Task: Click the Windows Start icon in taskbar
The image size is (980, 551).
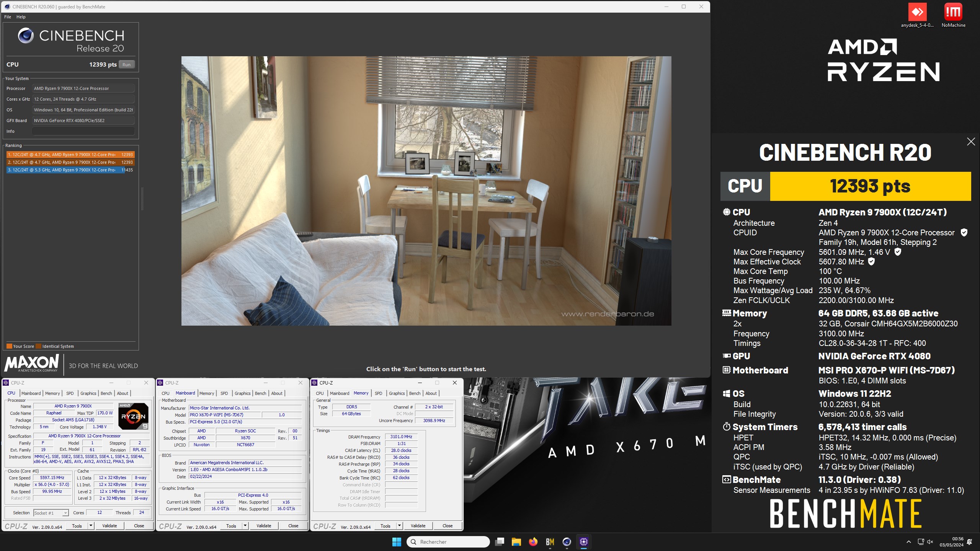Action: (397, 542)
